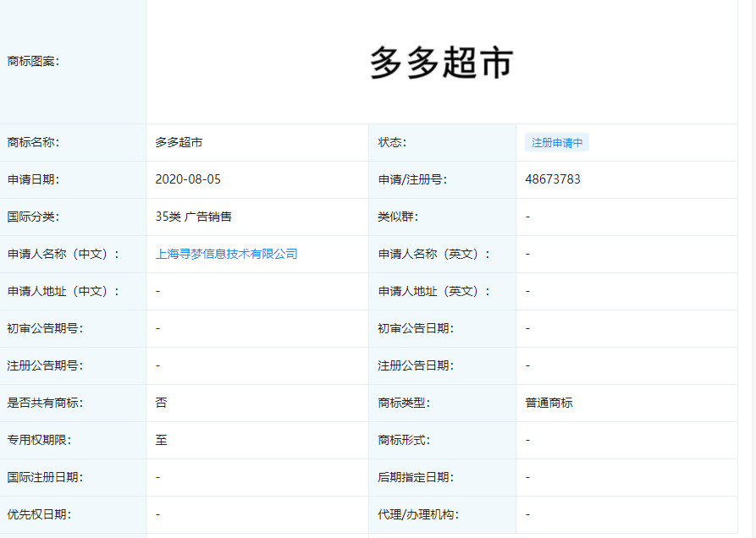The width and height of the screenshot is (756, 538).
Task: Select the 35类 广告销售 classification value
Action: click(x=194, y=217)
